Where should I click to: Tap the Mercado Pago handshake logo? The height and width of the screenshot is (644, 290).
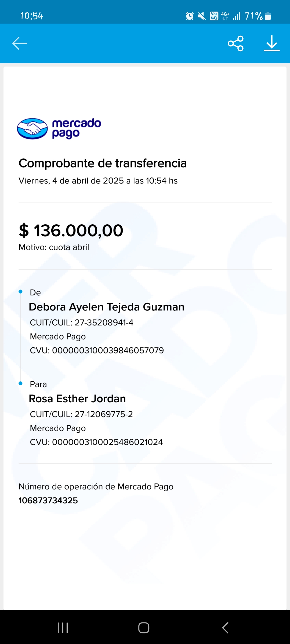[x=32, y=129]
